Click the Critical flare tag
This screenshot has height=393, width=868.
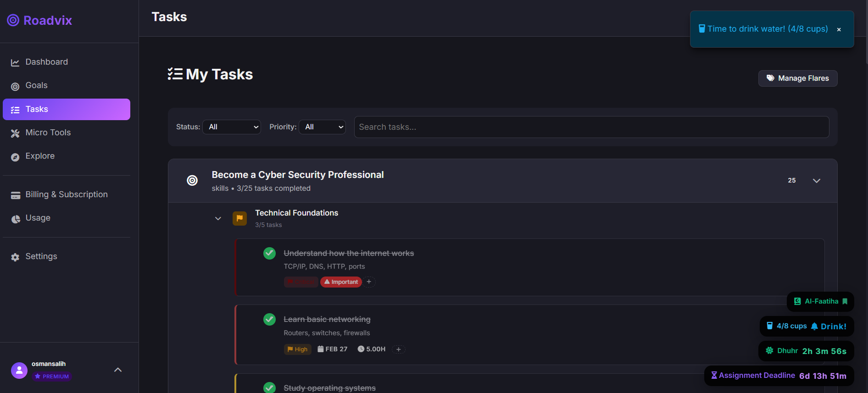pyautogui.click(x=300, y=282)
